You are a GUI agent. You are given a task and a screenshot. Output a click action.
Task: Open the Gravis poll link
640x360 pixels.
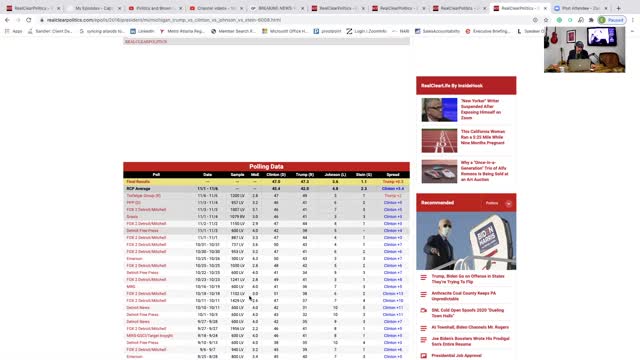point(132,217)
